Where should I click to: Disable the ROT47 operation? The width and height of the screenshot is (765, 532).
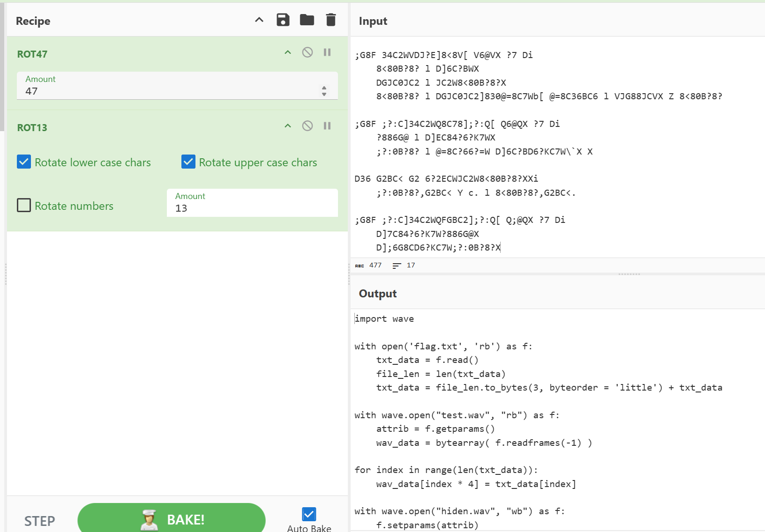[307, 52]
